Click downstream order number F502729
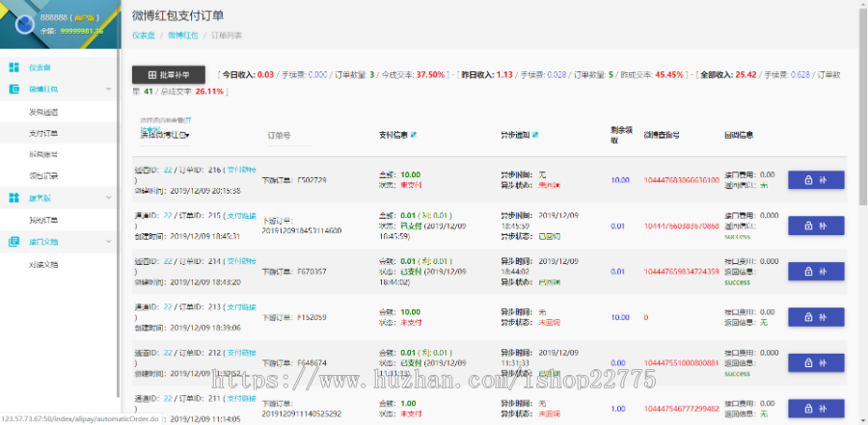 point(312,180)
